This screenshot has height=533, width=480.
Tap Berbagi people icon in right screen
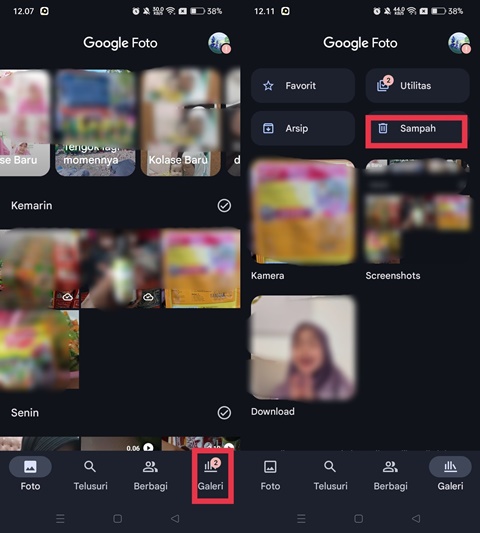coord(390,467)
